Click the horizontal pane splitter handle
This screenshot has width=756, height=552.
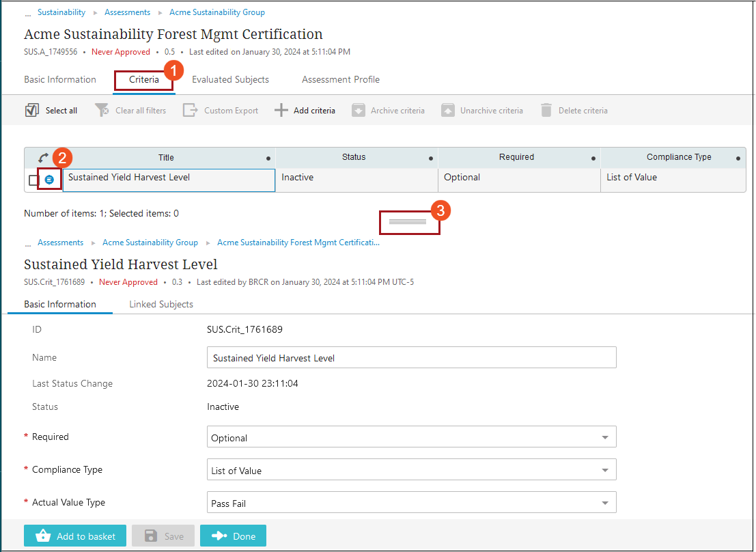click(x=408, y=222)
